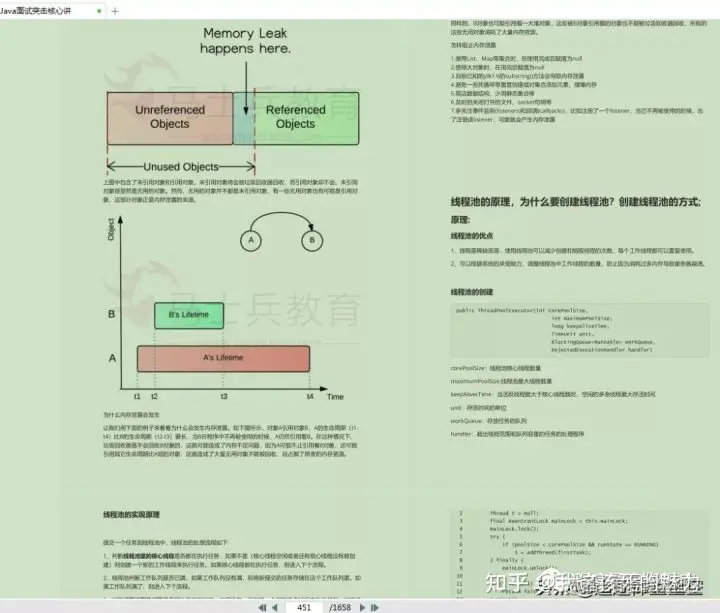Click the workQueue parameter description line

(489, 421)
